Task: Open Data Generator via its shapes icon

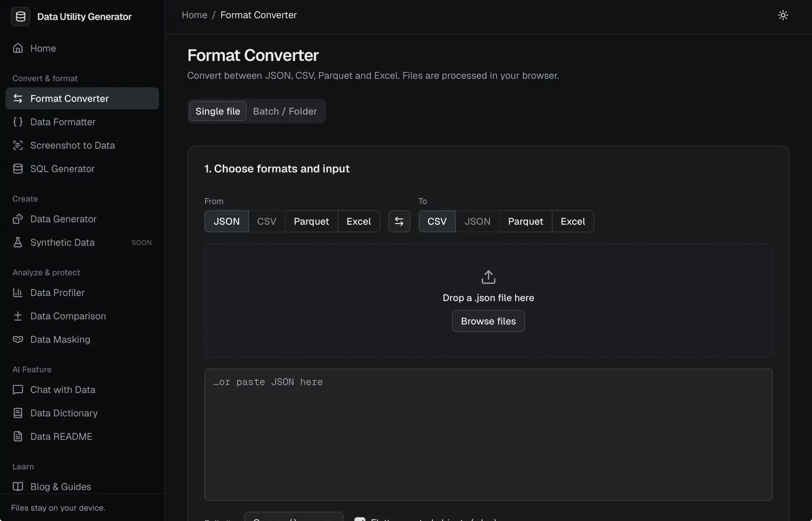Action: pos(18,219)
